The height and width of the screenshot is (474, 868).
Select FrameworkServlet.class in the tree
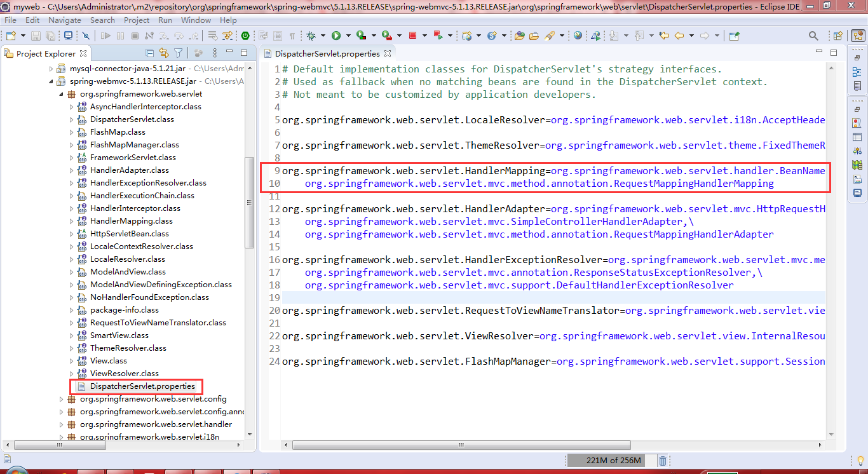133,158
